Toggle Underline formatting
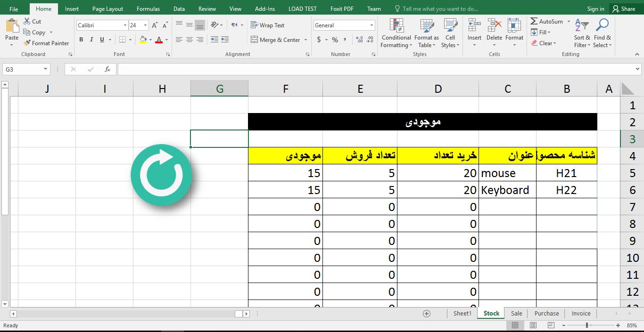Image resolution: width=644 pixels, height=332 pixels. click(x=102, y=40)
